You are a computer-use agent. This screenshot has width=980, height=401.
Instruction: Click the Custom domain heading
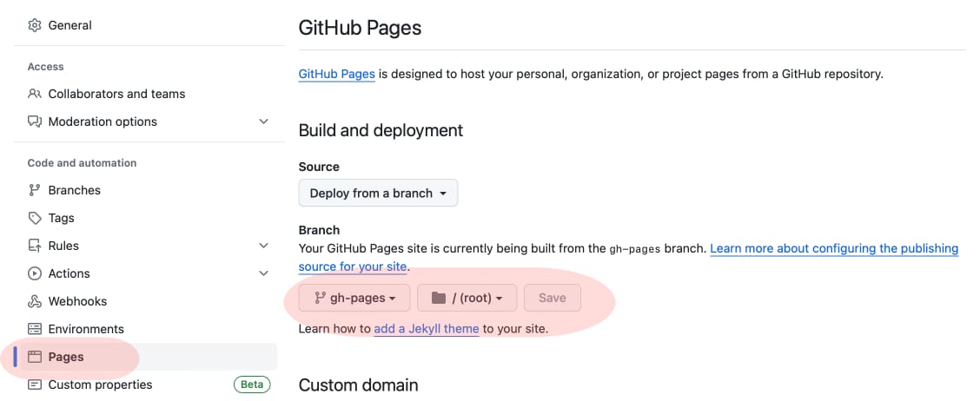(358, 385)
